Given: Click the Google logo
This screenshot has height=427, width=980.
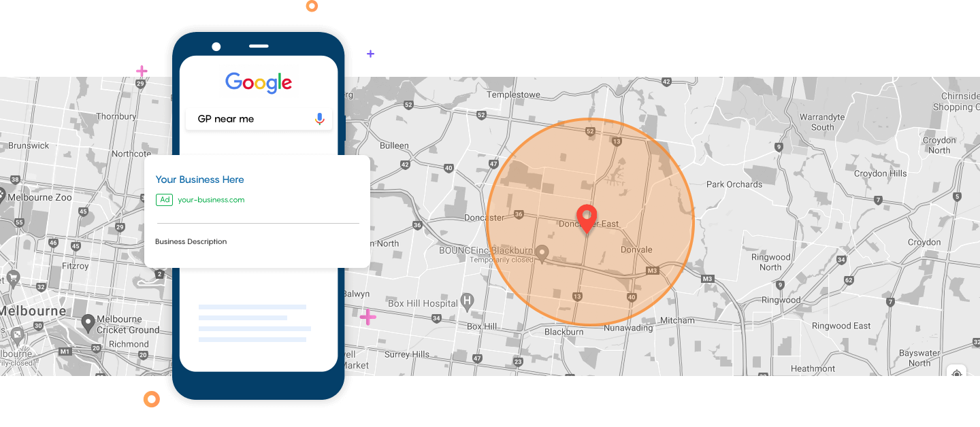Looking at the screenshot, I should [x=259, y=82].
